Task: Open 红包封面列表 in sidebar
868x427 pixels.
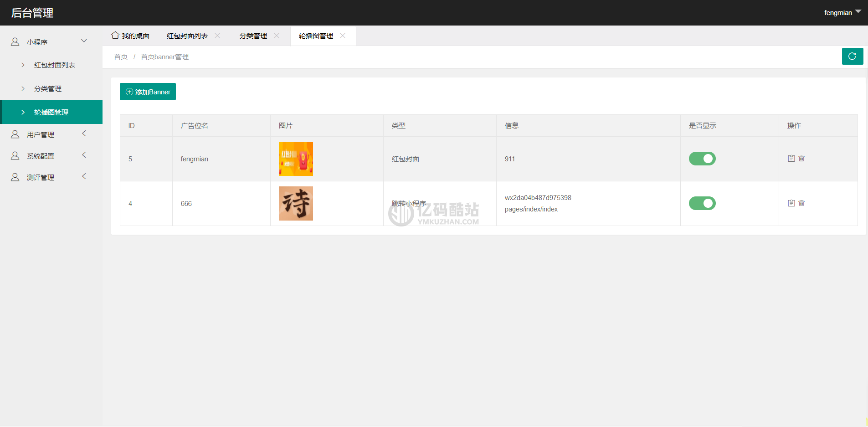Action: (51, 65)
